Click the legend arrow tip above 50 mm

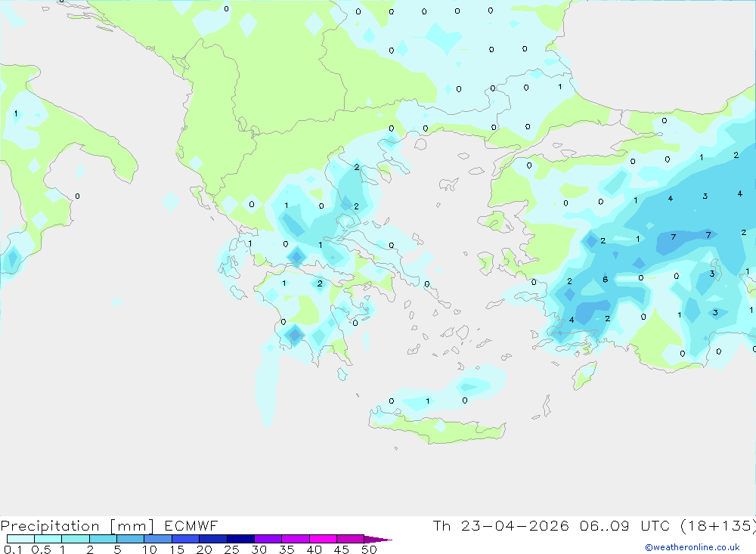point(378,540)
